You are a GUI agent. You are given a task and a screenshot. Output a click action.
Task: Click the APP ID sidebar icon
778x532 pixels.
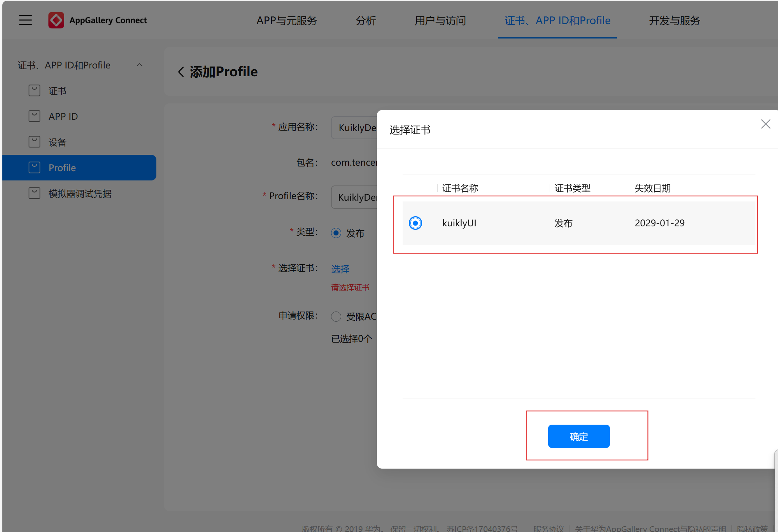34,116
